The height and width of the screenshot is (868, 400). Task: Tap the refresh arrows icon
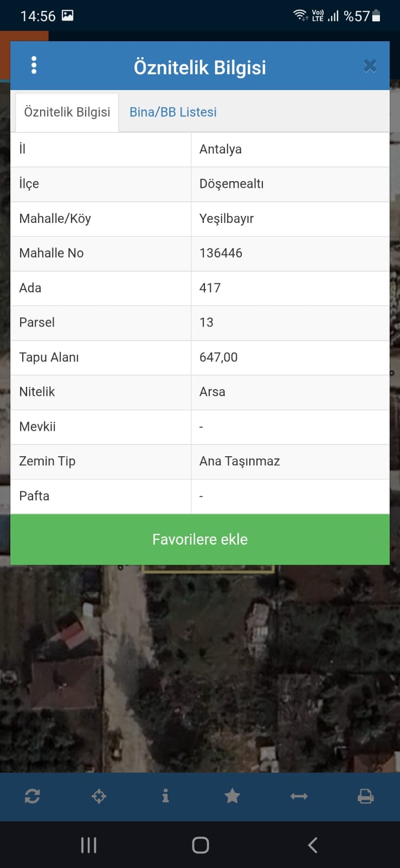pos(33,796)
